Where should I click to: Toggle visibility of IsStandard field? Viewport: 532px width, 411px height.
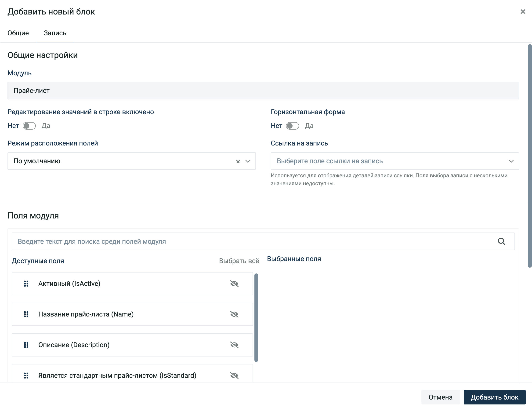click(234, 376)
